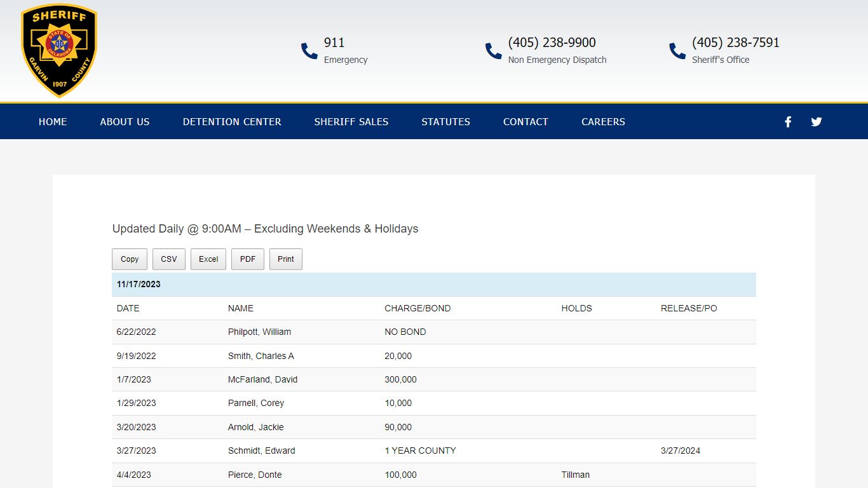Click the phone icon beside Sheriff's Office number

point(677,51)
